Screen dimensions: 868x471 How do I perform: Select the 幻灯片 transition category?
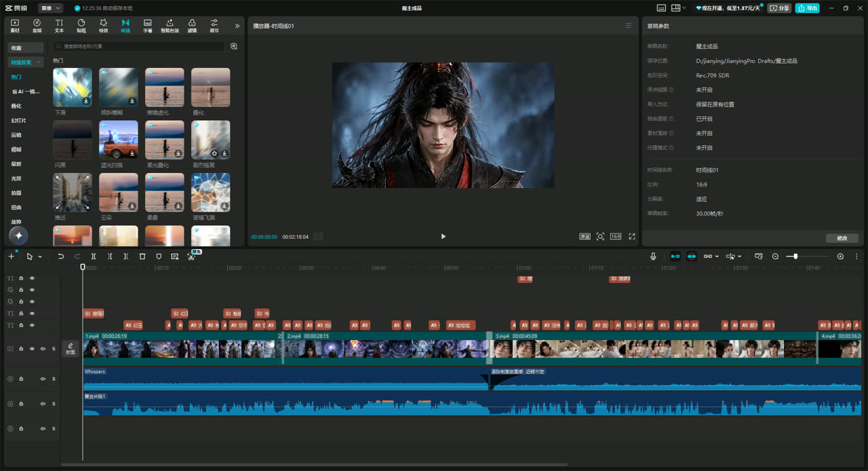click(x=19, y=120)
